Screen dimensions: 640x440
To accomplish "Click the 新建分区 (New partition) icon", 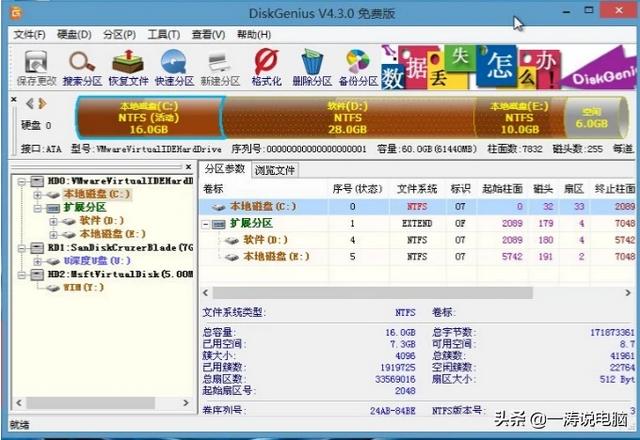I will point(219,67).
